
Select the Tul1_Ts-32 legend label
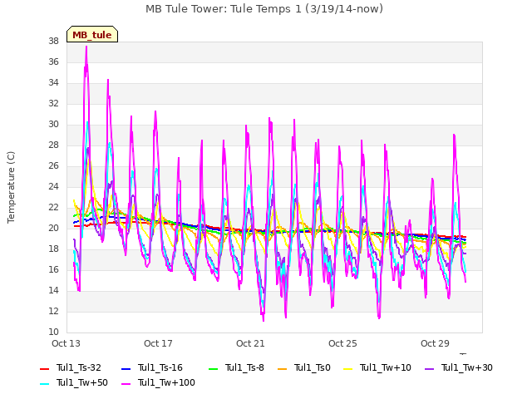point(79,367)
